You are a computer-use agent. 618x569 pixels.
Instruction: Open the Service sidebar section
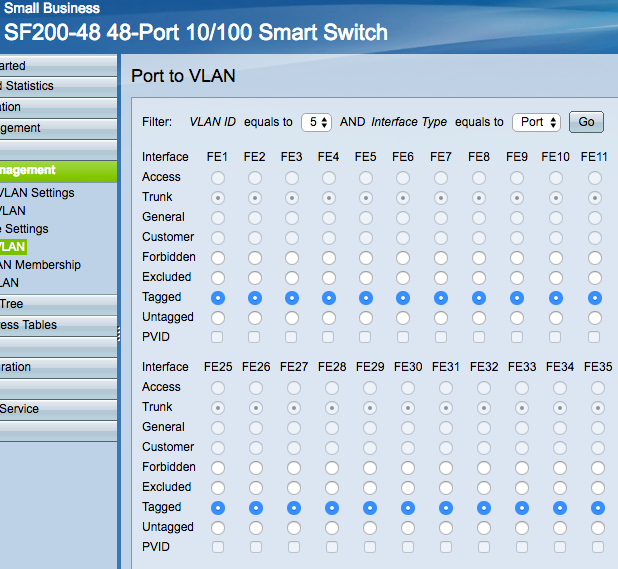[58, 409]
